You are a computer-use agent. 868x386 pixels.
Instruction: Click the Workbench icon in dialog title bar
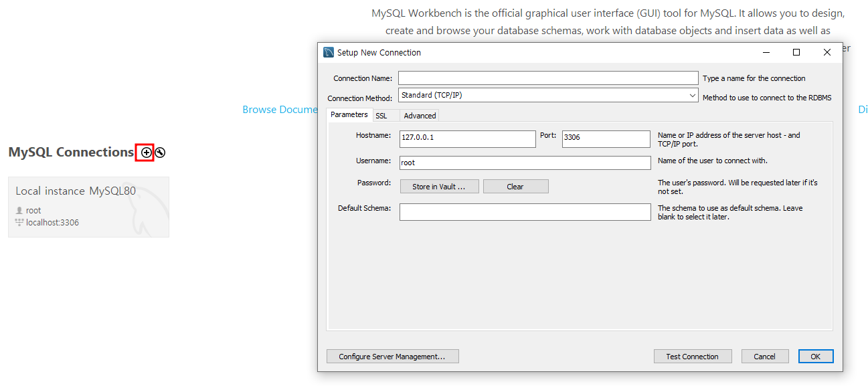(329, 52)
